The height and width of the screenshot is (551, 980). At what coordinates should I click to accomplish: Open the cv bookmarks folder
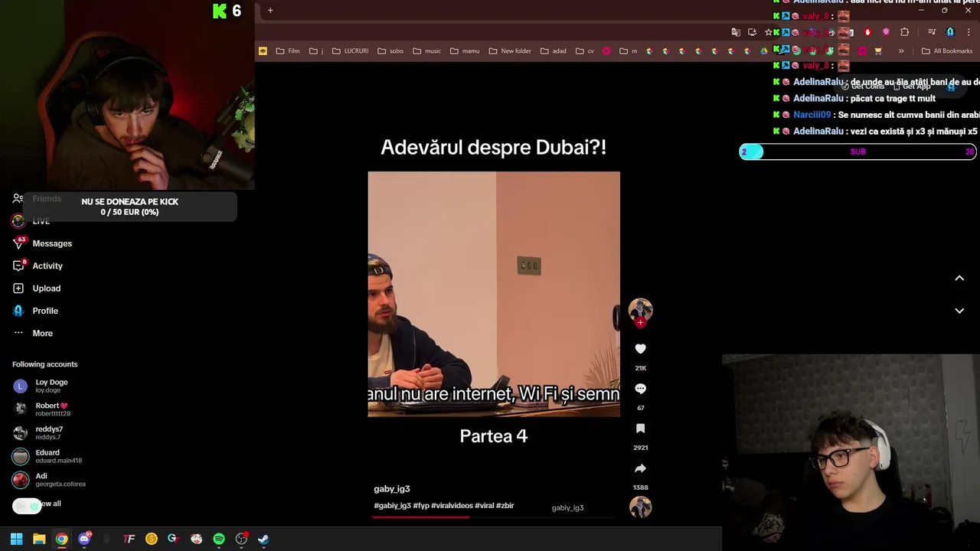(584, 51)
